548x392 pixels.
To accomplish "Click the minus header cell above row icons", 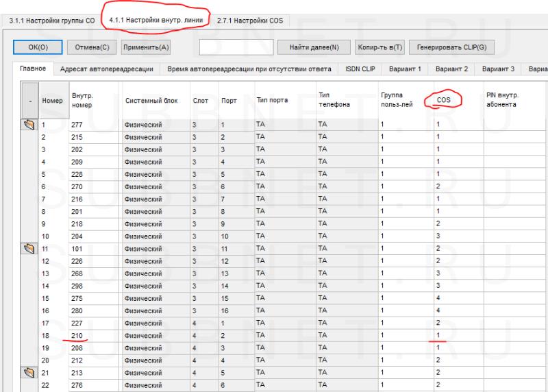I will [x=29, y=100].
